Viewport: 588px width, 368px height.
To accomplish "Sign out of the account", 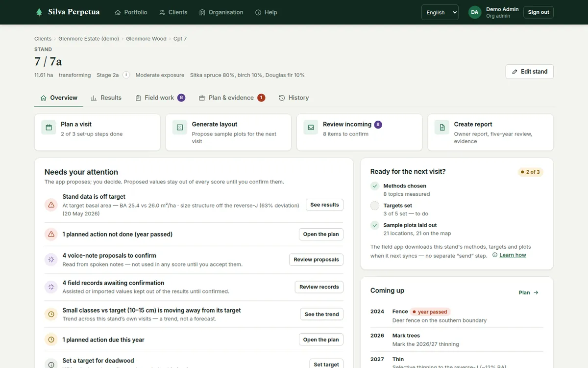I will (x=539, y=12).
